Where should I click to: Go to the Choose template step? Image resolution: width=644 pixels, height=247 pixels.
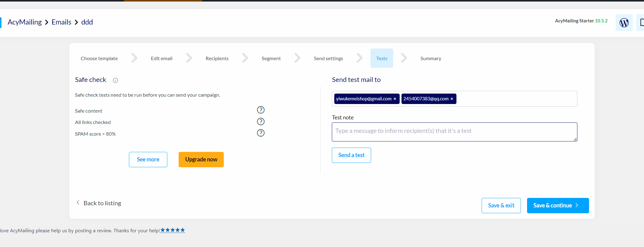(99, 58)
